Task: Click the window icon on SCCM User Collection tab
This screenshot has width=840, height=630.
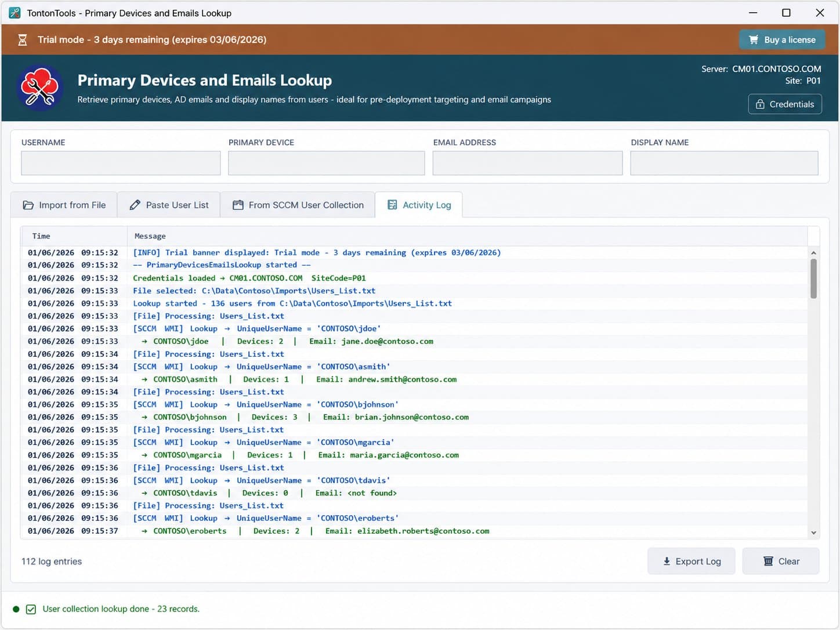Action: coord(238,205)
